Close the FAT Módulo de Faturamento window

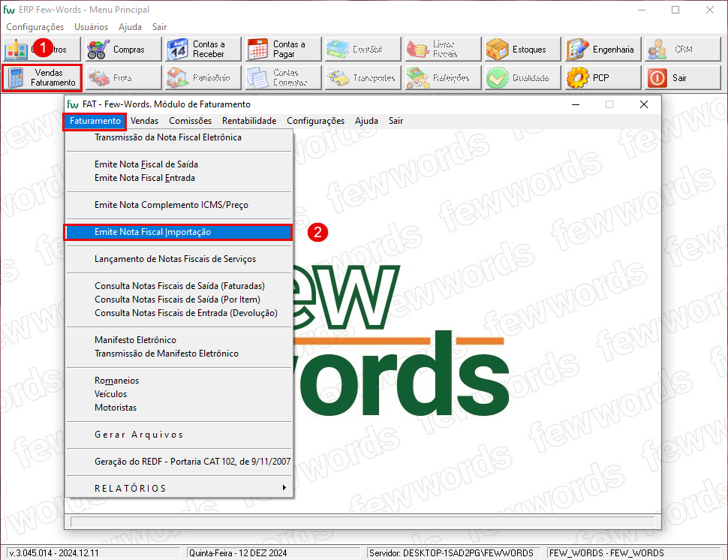coord(643,104)
